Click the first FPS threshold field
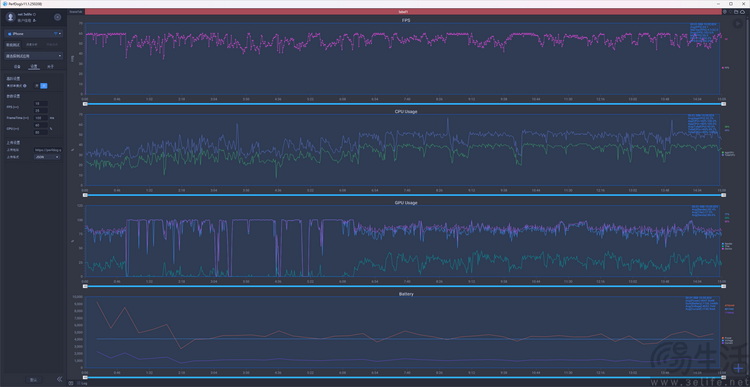The width and height of the screenshot is (750, 387). pyautogui.click(x=41, y=103)
